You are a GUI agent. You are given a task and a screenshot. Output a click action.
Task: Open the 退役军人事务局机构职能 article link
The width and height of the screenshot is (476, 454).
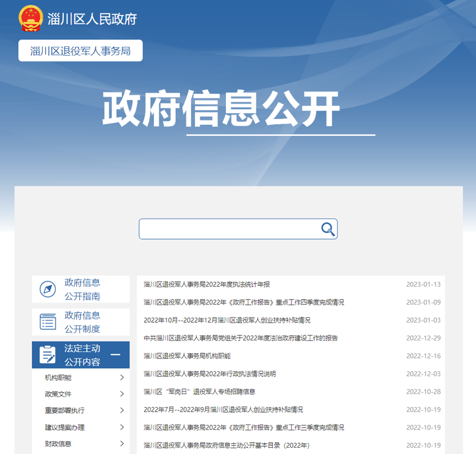click(x=187, y=356)
